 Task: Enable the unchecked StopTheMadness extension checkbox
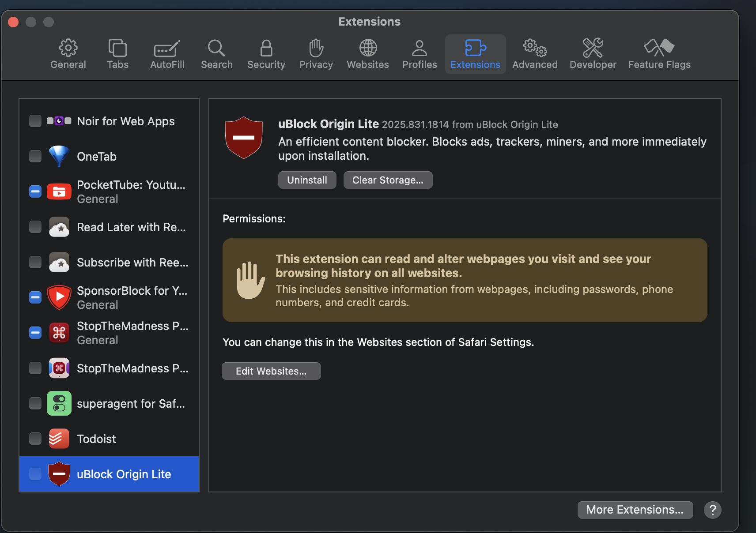click(x=35, y=368)
